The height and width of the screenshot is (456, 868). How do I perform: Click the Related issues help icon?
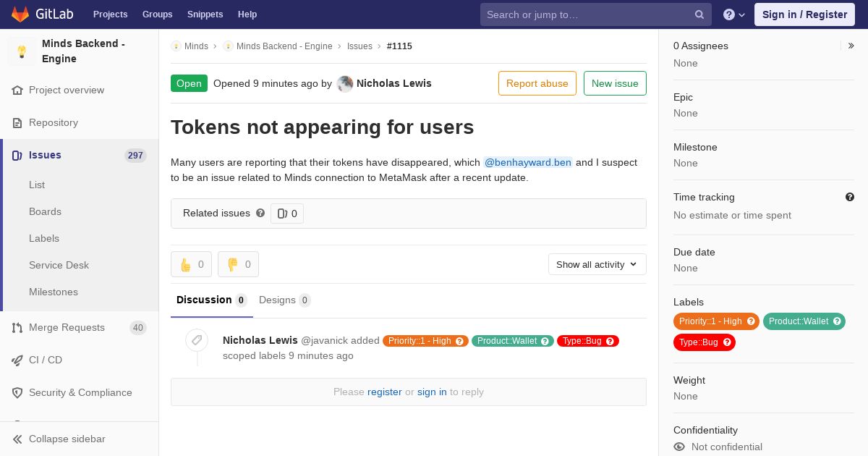260,213
